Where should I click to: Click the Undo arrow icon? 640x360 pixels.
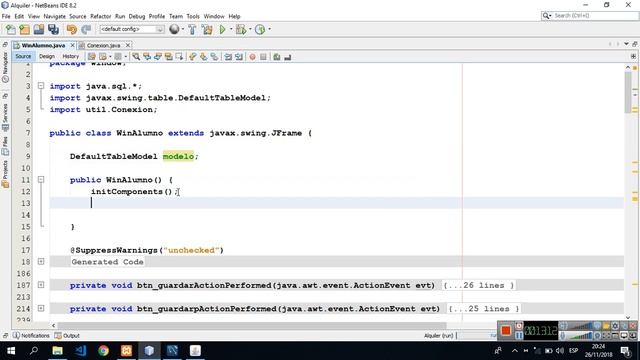tap(72, 29)
